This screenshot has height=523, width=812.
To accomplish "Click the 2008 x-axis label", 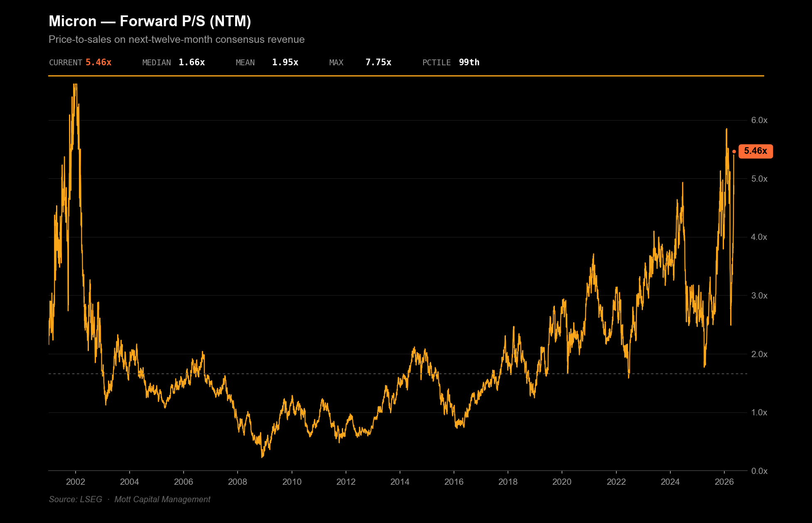I will click(x=238, y=482).
